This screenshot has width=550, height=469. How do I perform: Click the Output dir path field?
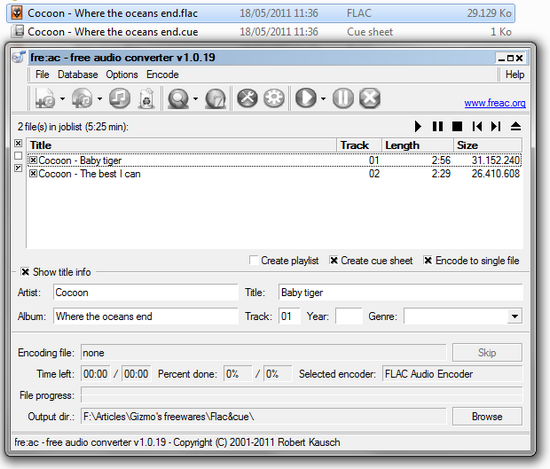263,416
